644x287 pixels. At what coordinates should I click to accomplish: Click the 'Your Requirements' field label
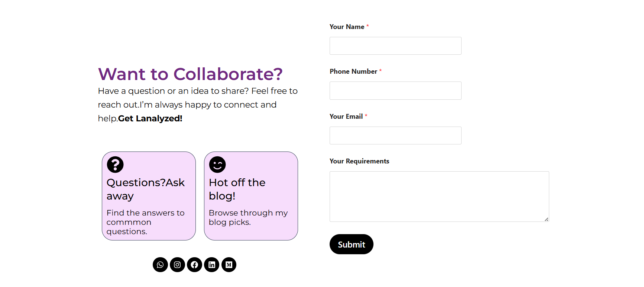tap(359, 161)
